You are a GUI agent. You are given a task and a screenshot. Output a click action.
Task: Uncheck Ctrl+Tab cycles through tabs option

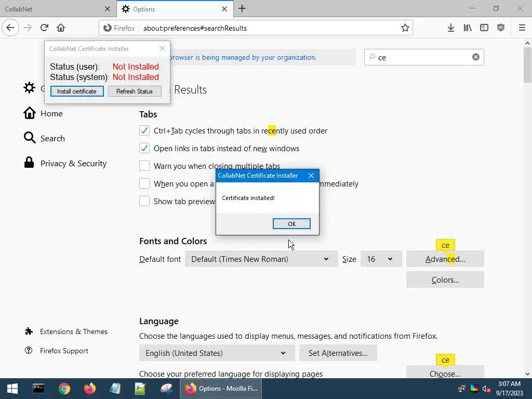click(144, 130)
